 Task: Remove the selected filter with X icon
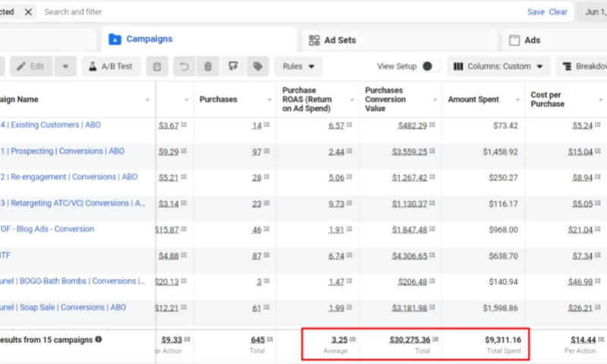pos(28,12)
